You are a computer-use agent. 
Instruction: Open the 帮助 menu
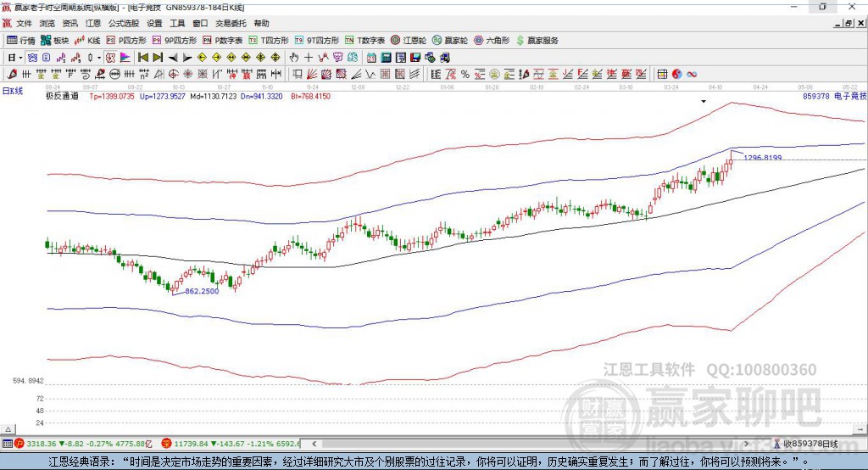click(261, 23)
